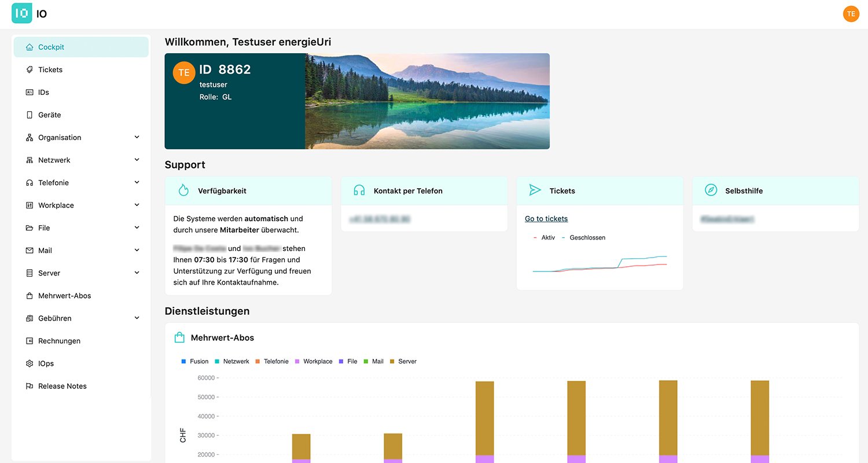Click the IO logo icon
The width and height of the screenshot is (868, 463).
pos(21,13)
